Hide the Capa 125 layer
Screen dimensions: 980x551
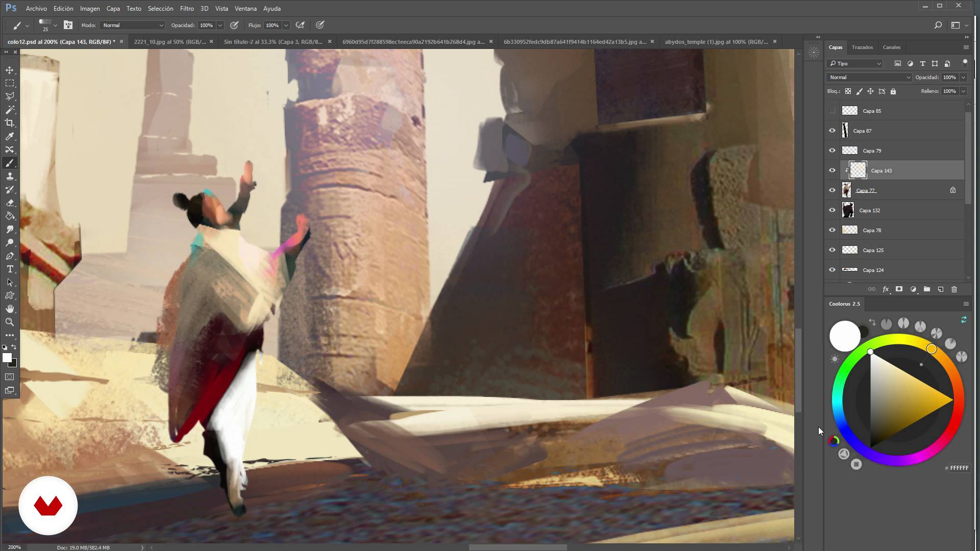832,250
